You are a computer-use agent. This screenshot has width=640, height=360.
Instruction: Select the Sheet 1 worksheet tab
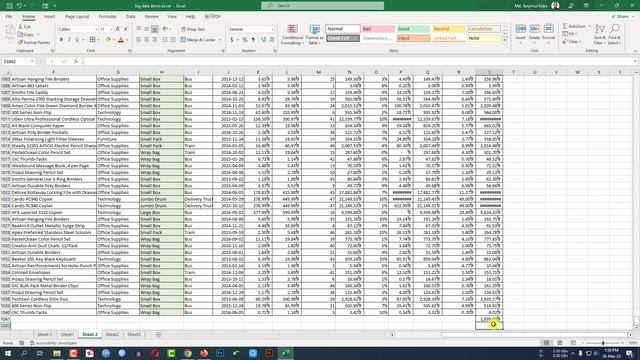[x=45, y=334]
